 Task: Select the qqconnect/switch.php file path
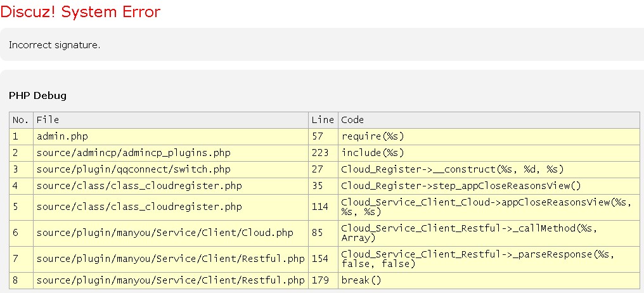coord(133,169)
